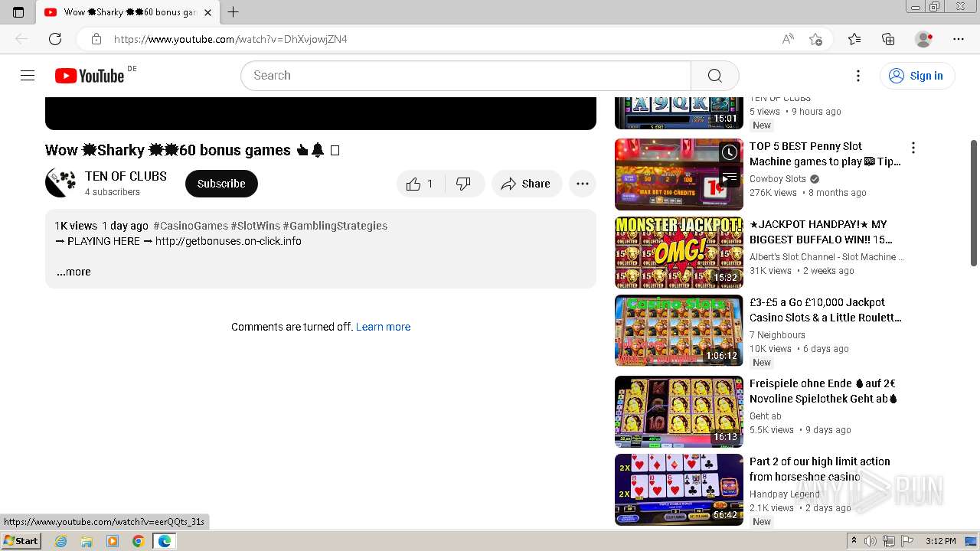Screen dimensions: 980x551
Task: Open Read aloud icon in address bar
Action: tap(788, 39)
